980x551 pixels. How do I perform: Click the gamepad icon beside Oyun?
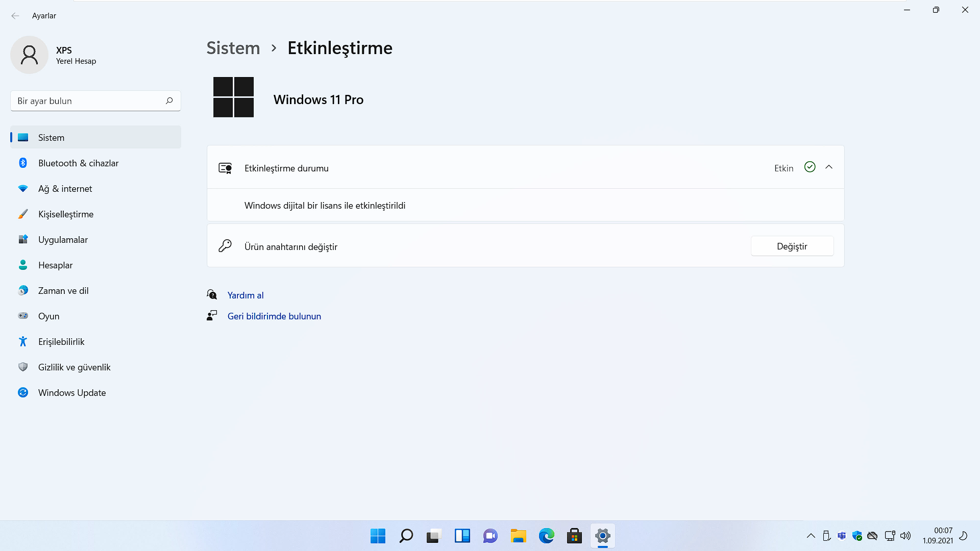coord(23,316)
